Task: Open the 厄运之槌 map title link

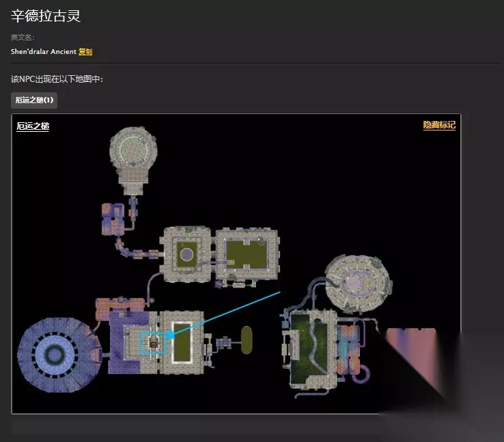Action: point(33,126)
